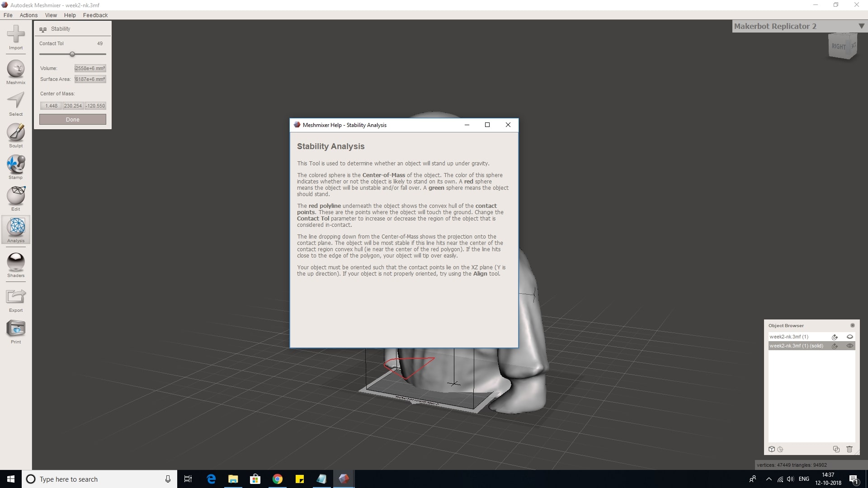Image resolution: width=868 pixels, height=488 pixels.
Task: Show the week2-nk.3mf (1) (solid) object
Action: tap(849, 346)
